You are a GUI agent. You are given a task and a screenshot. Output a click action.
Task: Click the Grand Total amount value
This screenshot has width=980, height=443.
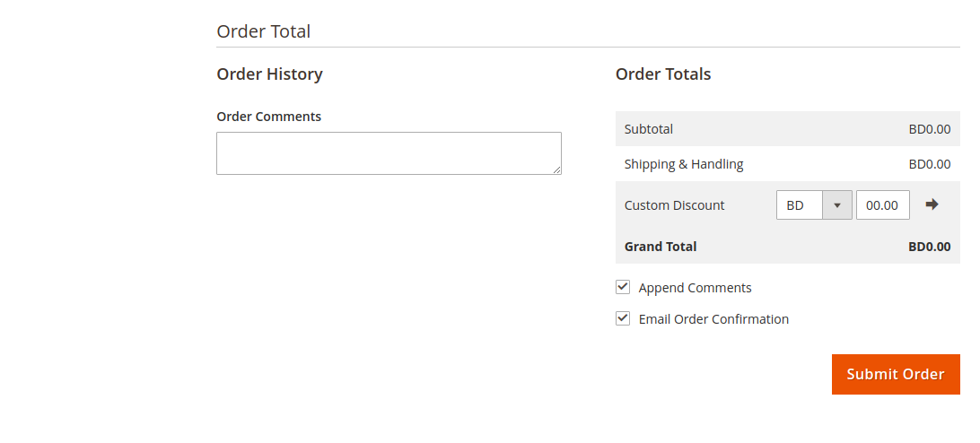point(930,247)
